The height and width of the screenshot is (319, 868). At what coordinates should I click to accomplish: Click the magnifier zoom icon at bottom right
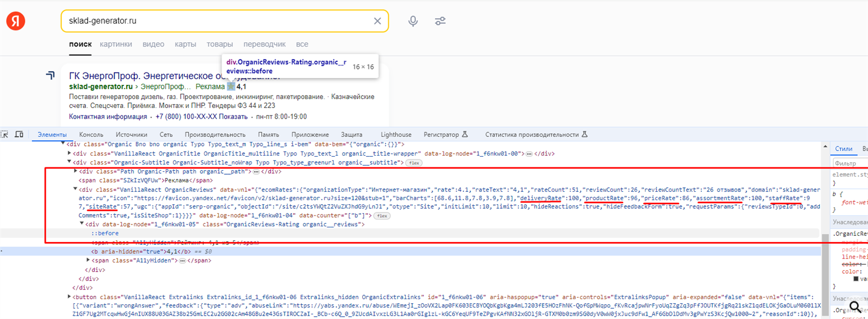(x=855, y=307)
